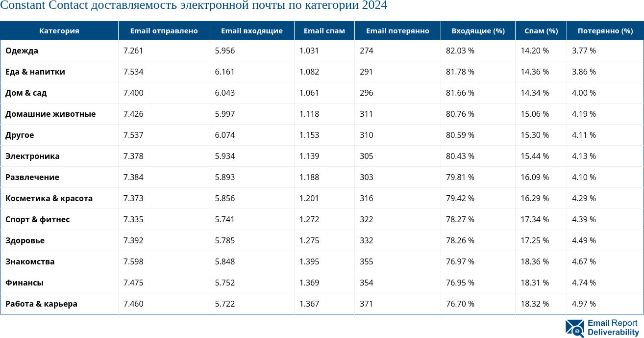Screen dimensions: 644x338
Task: Click the 'Email потерянно' column header
Action: (397, 31)
